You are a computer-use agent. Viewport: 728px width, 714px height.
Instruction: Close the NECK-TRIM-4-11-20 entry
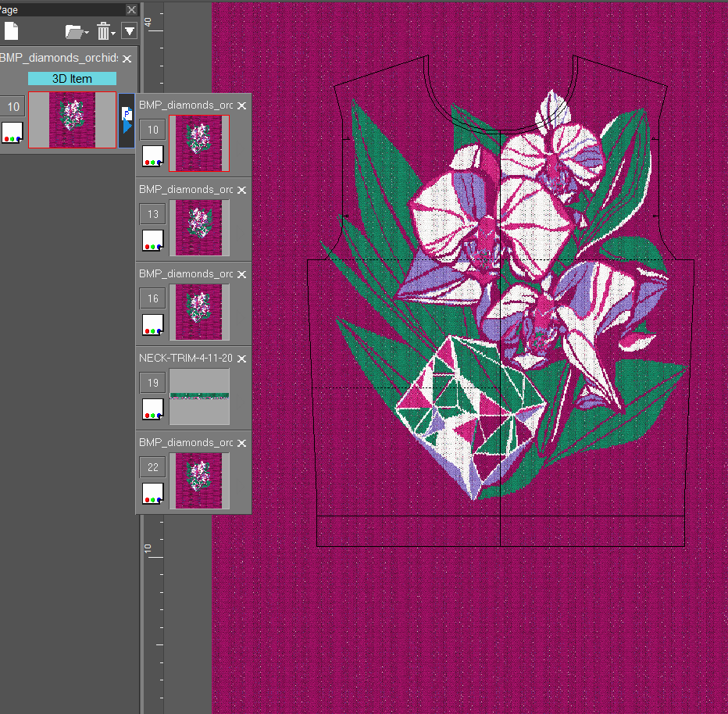242,359
